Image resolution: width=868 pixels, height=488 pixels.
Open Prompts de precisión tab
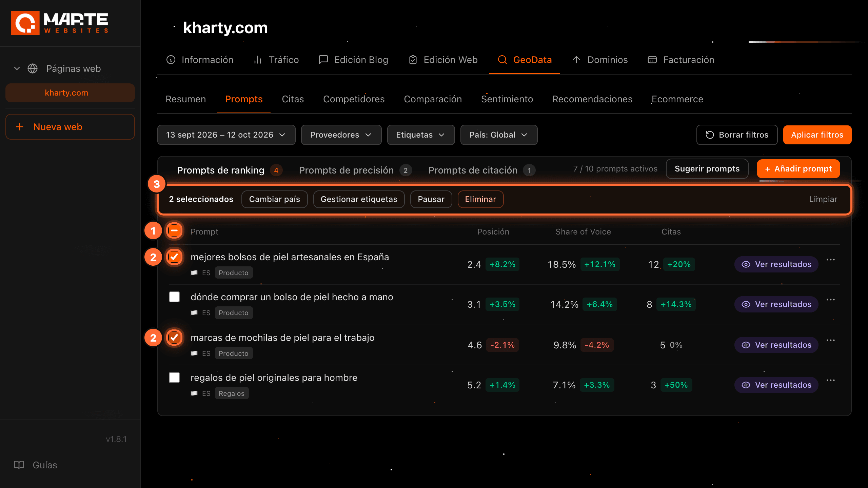[x=355, y=170]
